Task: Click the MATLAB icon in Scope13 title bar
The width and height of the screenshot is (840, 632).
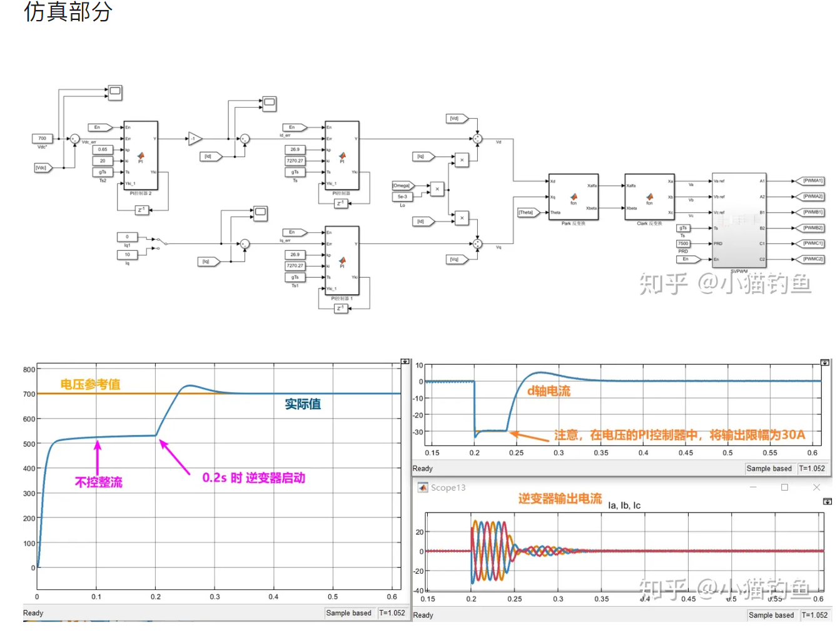Action: coord(423,487)
